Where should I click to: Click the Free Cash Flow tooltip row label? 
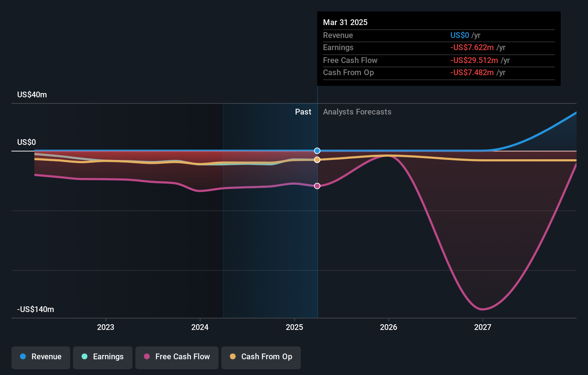[x=350, y=60]
